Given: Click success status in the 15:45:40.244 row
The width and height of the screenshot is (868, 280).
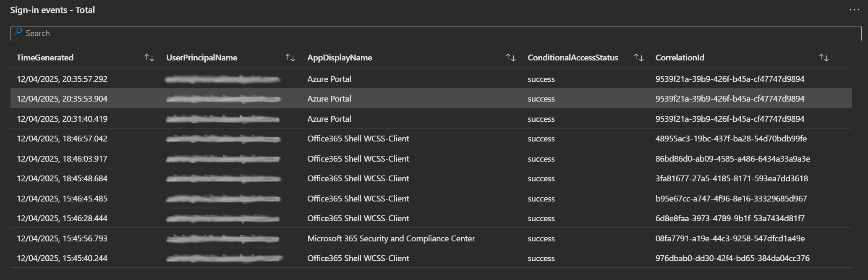Looking at the screenshot, I should pos(541,258).
